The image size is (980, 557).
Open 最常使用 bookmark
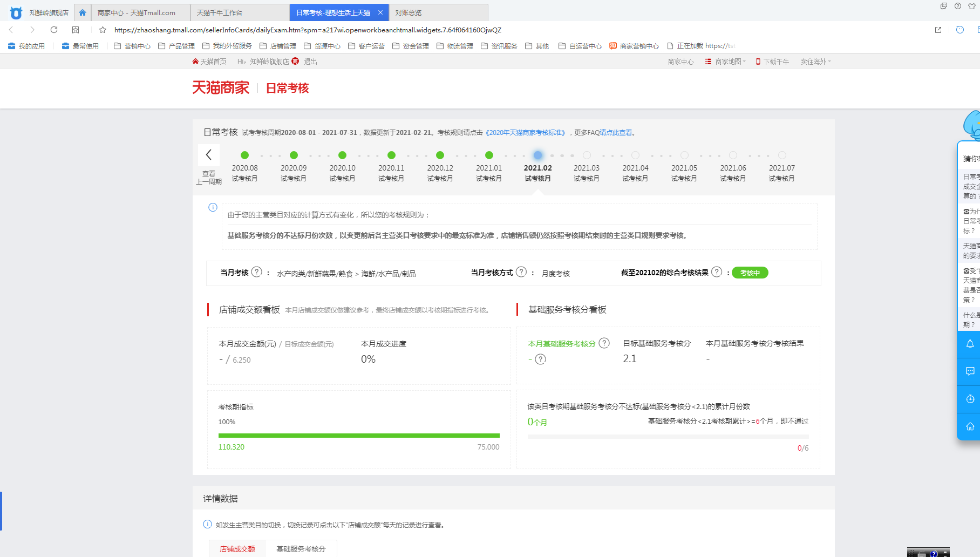click(x=80, y=46)
